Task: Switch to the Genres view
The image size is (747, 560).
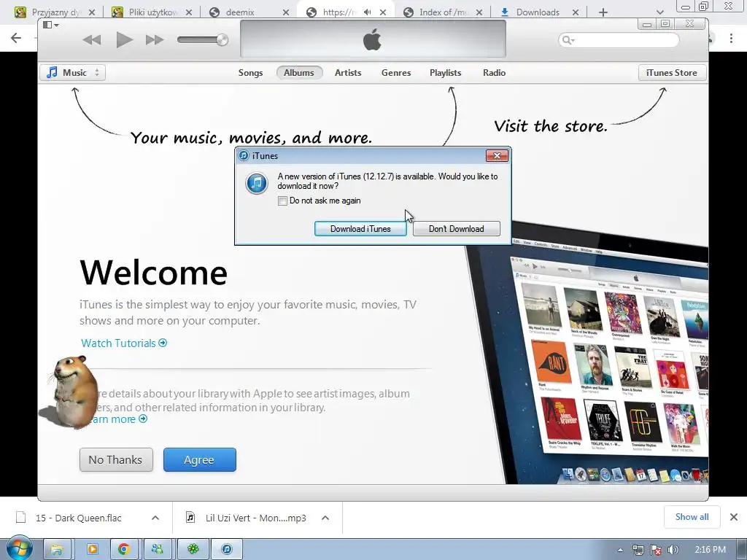Action: pos(396,73)
